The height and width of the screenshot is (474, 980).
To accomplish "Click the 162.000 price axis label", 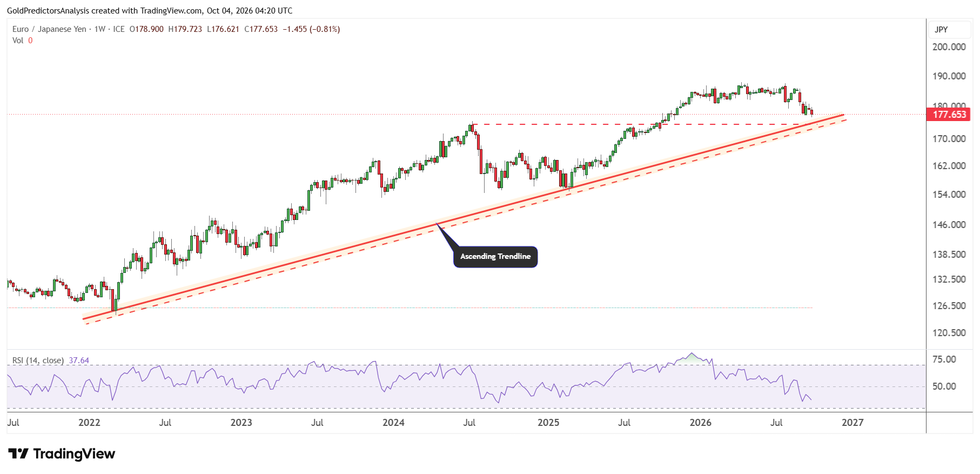I will (949, 166).
